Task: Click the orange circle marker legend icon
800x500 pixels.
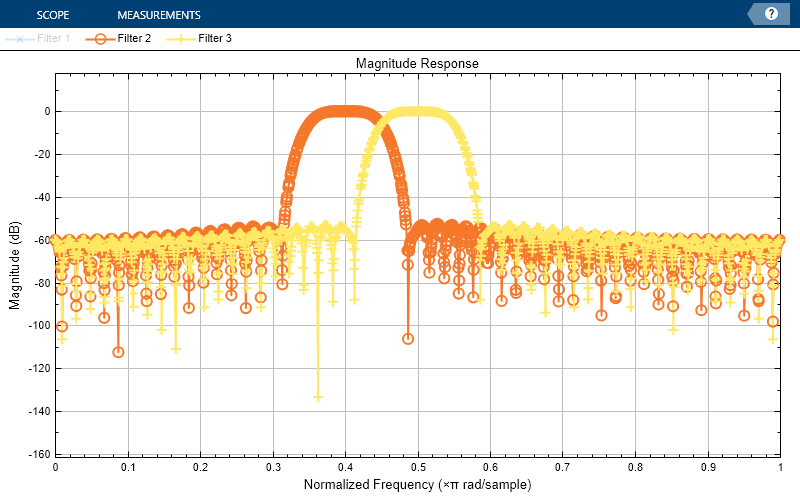Action: click(101, 39)
